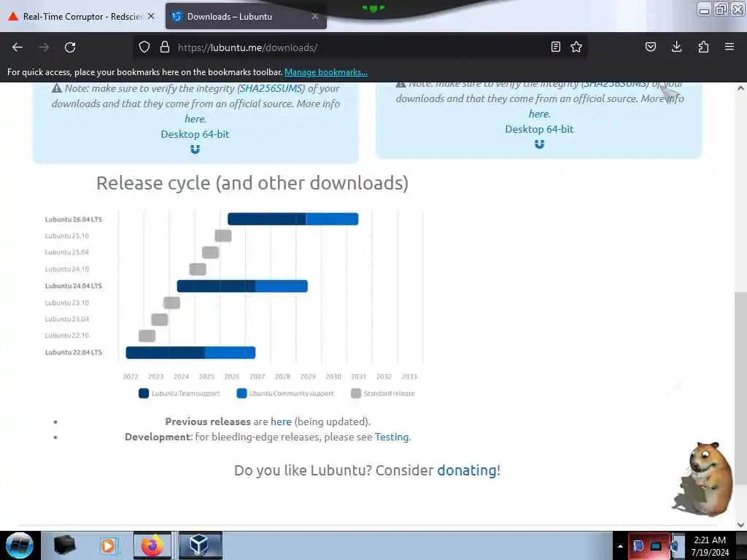Open the media player taskbar icon
The height and width of the screenshot is (560, 747).
[108, 545]
